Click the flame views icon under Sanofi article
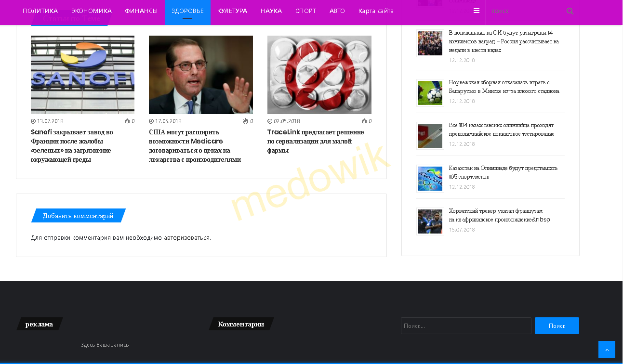 click(127, 121)
